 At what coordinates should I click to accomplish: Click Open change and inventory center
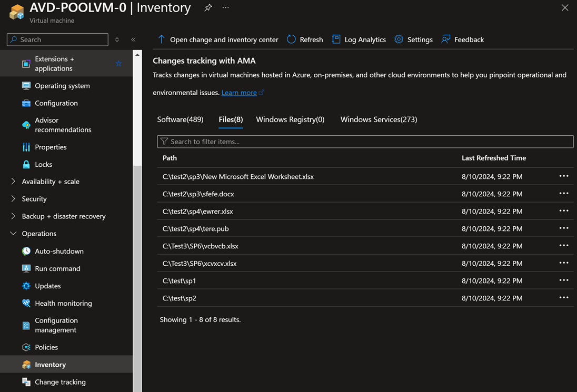pyautogui.click(x=224, y=39)
